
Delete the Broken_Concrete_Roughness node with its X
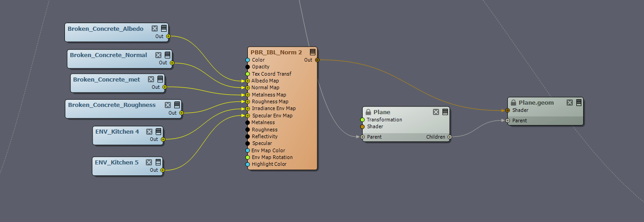click(168, 105)
